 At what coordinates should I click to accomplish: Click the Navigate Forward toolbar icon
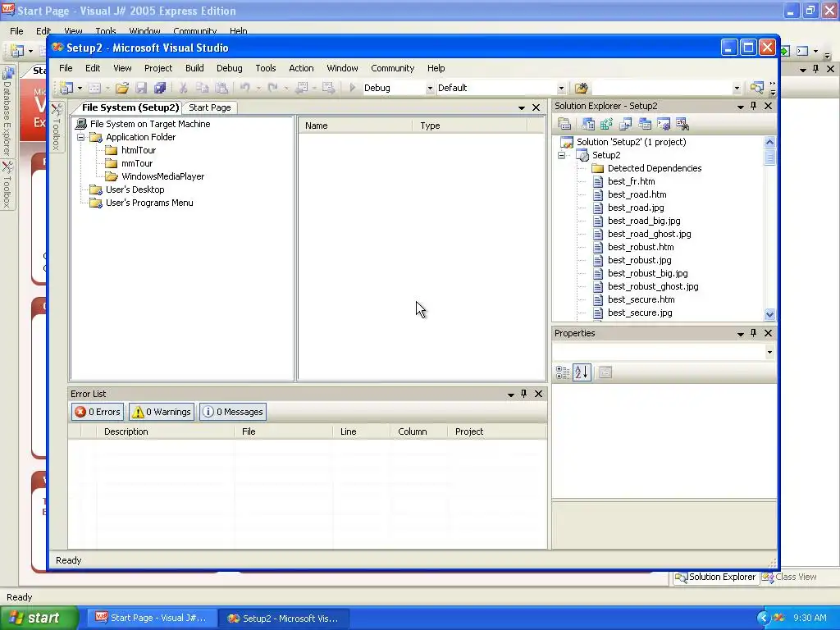(328, 88)
